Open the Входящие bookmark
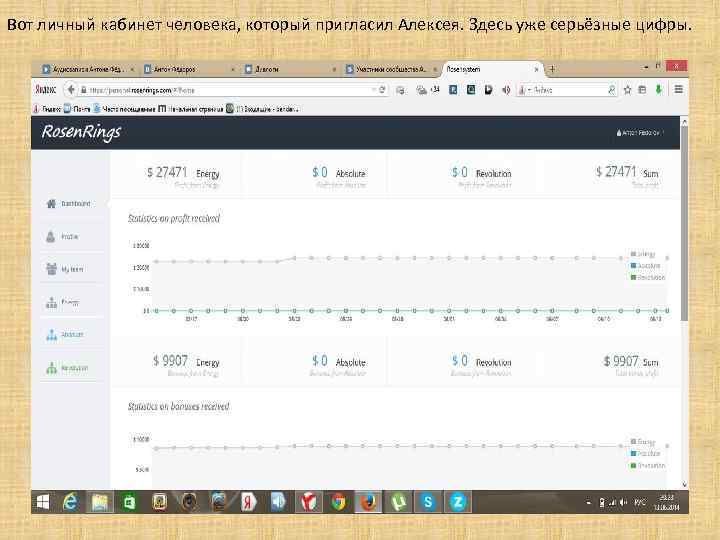 (263, 109)
